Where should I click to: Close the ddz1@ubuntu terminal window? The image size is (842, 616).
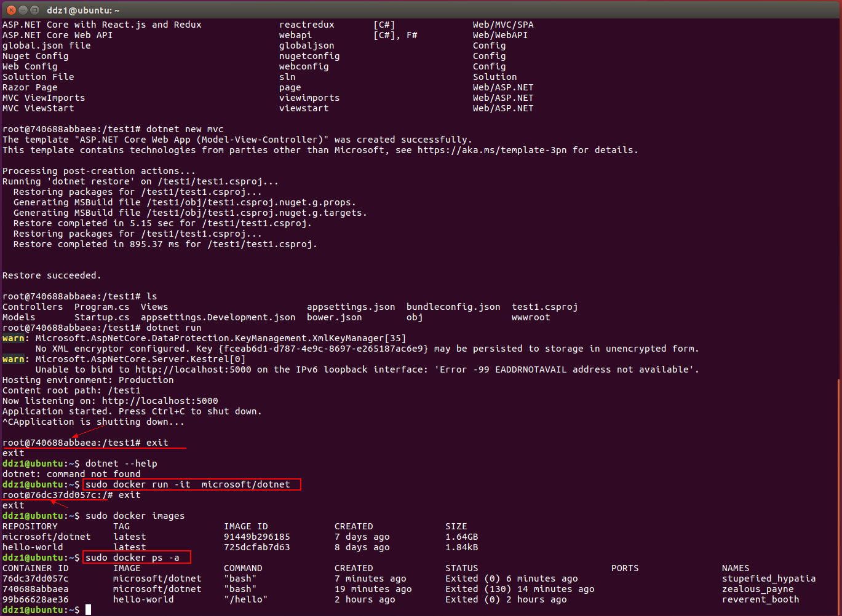[11, 10]
